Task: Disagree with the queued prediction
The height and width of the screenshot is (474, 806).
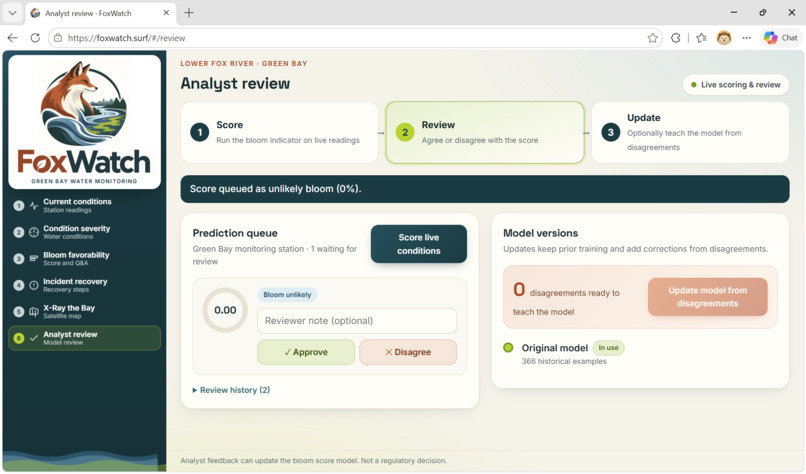Action: 408,352
